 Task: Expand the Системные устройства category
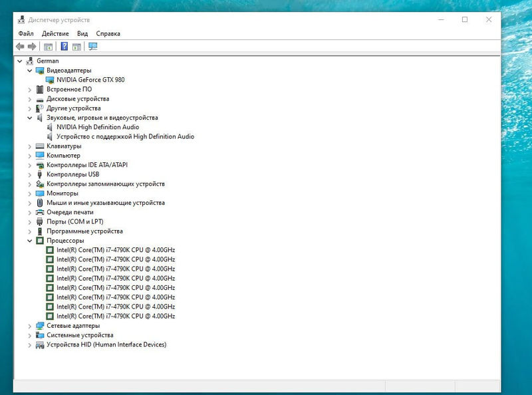pyautogui.click(x=29, y=335)
